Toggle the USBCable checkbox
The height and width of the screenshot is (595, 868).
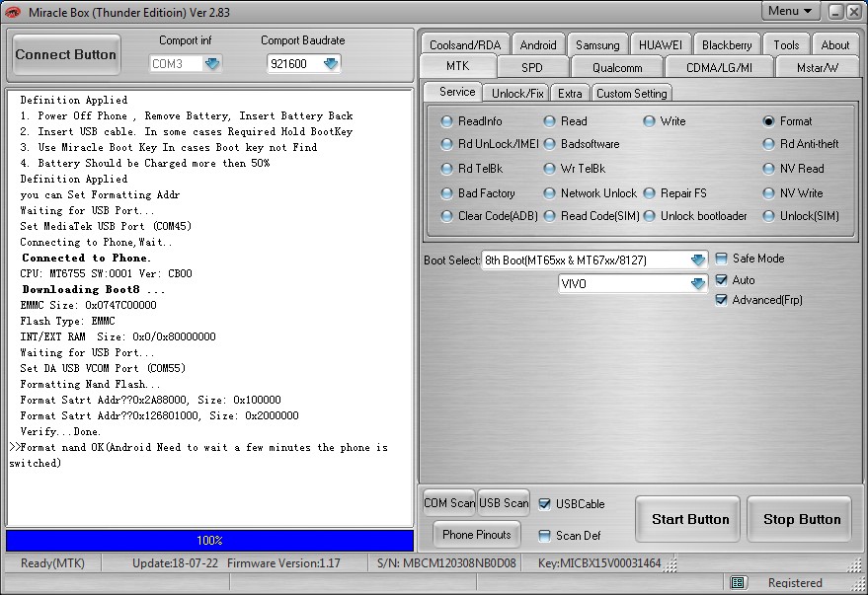coord(545,504)
